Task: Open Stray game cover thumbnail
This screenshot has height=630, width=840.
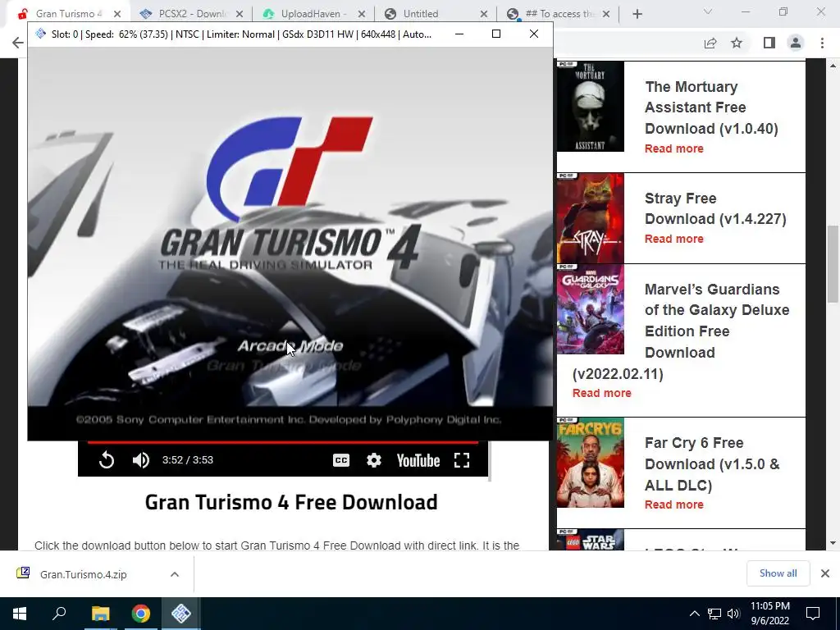Action: 591,218
